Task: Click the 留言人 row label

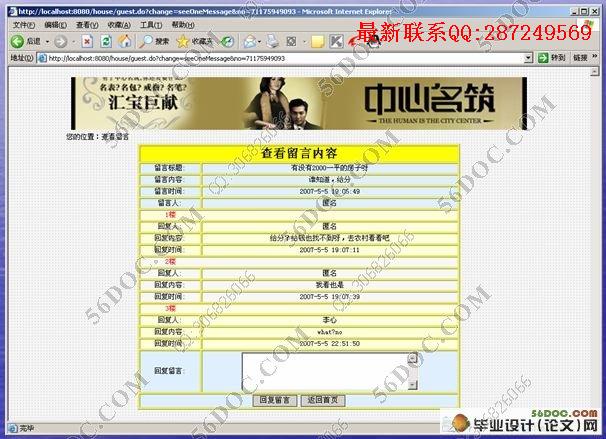Action: click(x=169, y=203)
